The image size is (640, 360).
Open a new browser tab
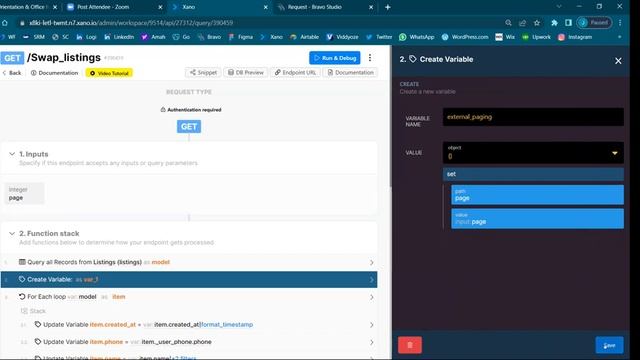coord(388,7)
